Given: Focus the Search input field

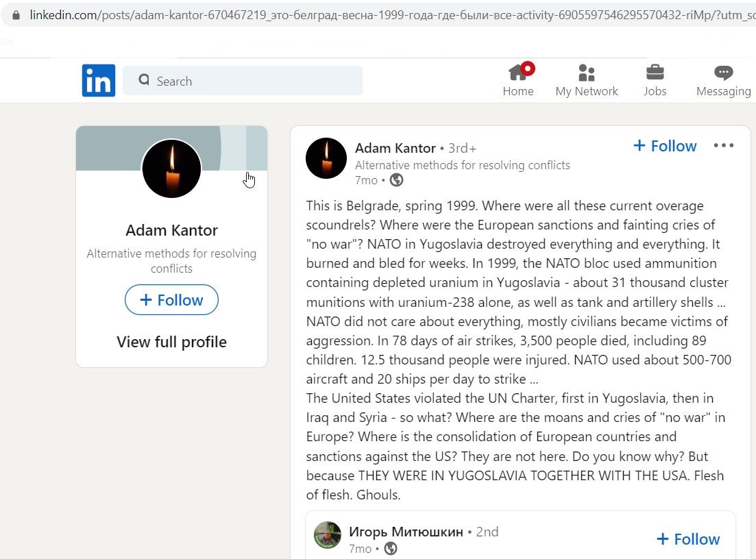Looking at the screenshot, I should tap(243, 80).
